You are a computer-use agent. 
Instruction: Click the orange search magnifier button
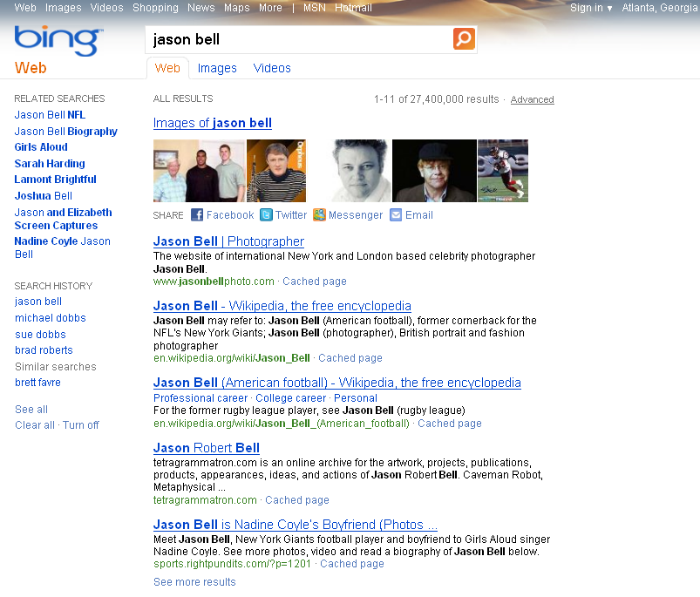pos(464,39)
